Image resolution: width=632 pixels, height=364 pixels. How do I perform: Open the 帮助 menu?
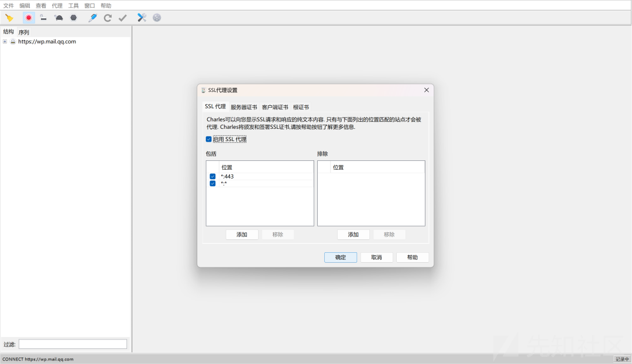pos(105,6)
